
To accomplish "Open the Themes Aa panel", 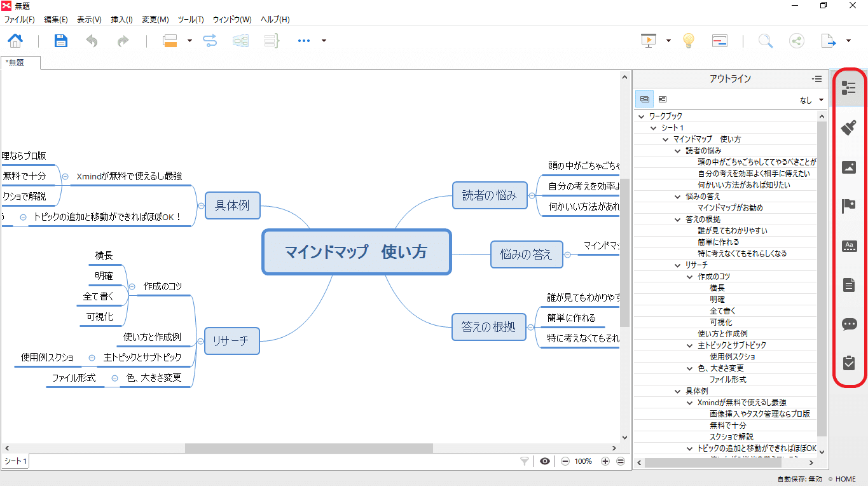I will click(849, 246).
